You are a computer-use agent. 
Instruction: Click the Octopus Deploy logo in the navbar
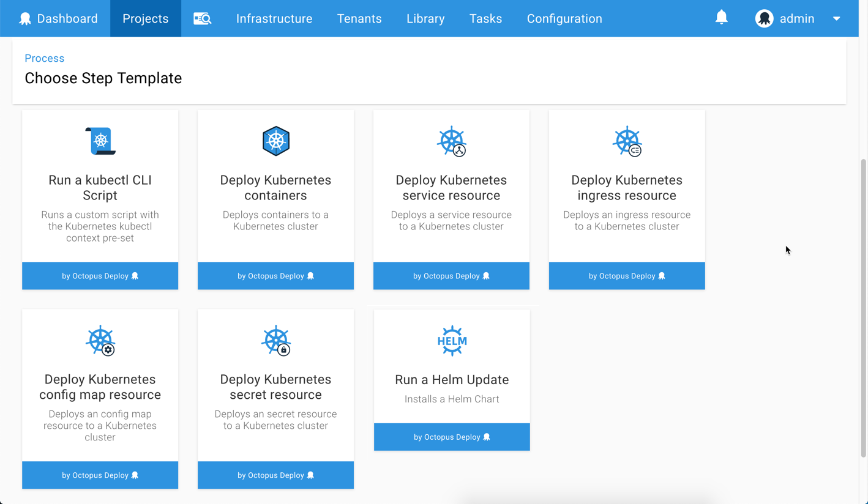pos(24,18)
